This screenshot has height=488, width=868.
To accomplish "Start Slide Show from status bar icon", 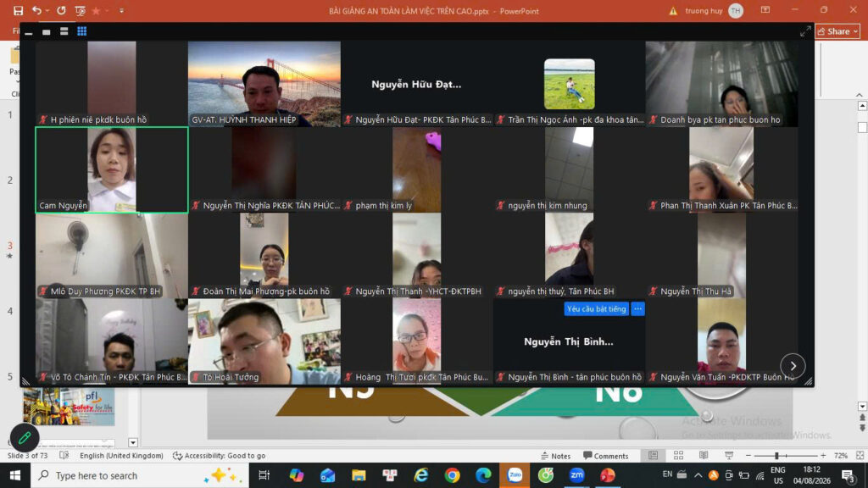I will tap(729, 455).
